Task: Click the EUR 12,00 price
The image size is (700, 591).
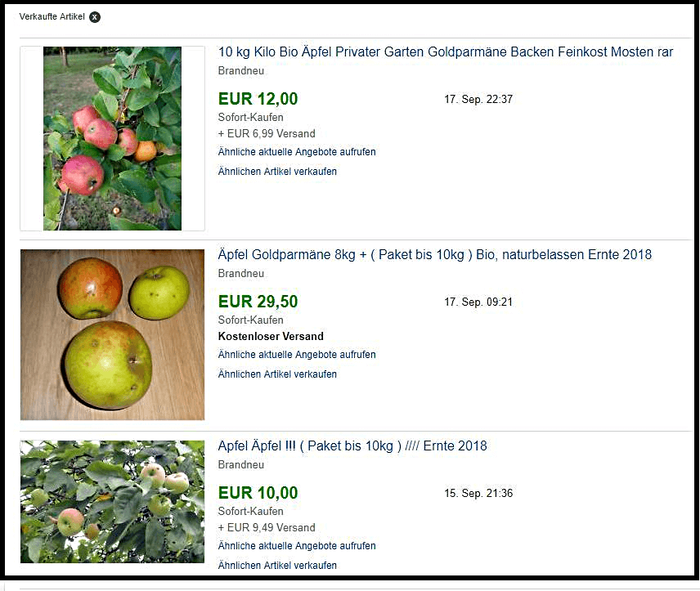Action: pos(258,99)
